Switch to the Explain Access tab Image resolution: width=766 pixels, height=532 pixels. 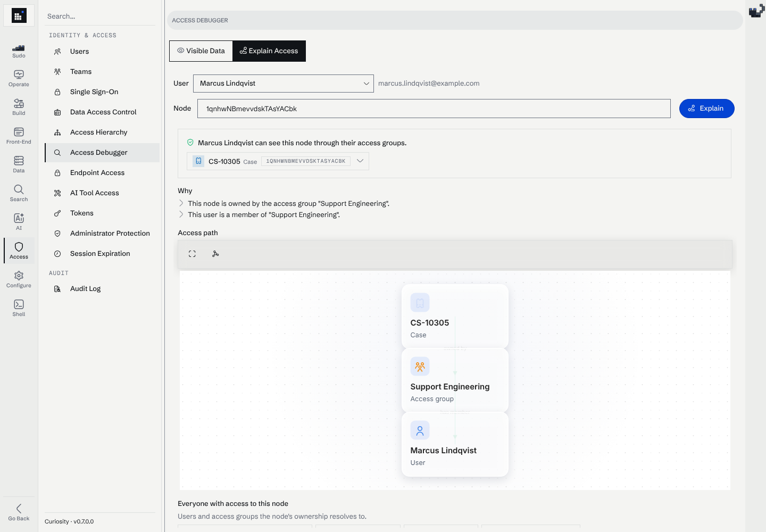pyautogui.click(x=269, y=51)
